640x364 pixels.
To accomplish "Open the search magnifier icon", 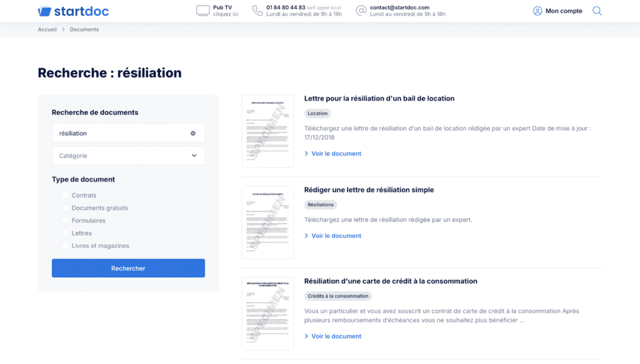I will (597, 11).
